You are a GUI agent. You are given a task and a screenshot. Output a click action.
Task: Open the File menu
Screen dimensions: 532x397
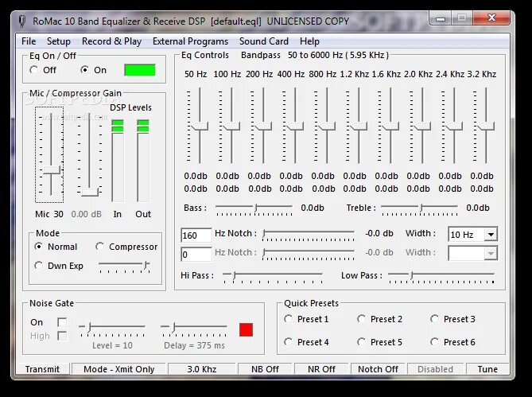tap(29, 41)
